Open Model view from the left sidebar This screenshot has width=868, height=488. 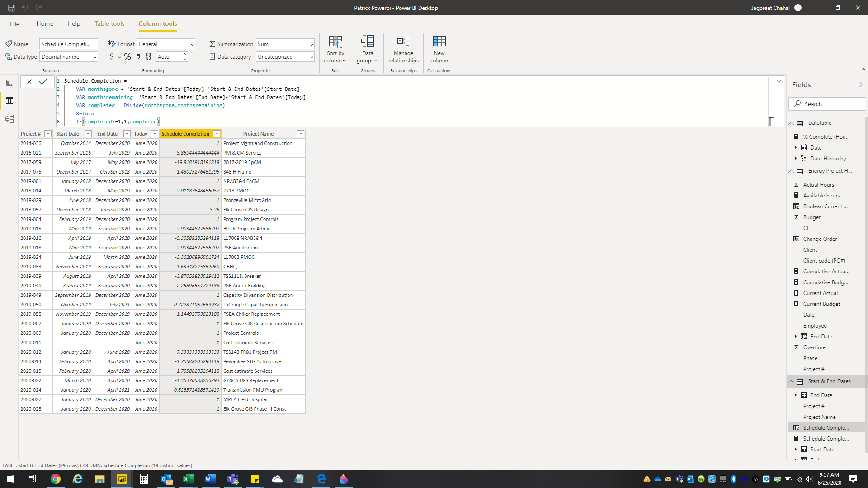[9, 119]
